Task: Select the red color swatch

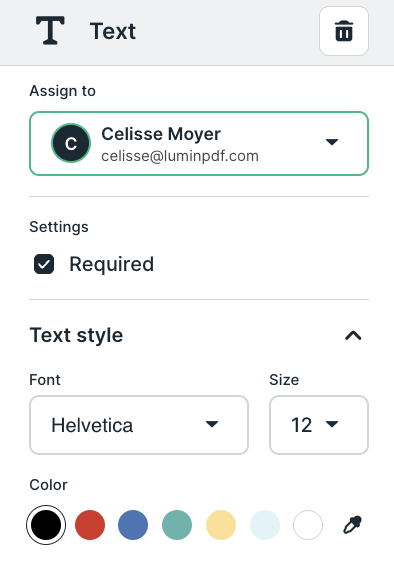Action: tap(90, 525)
